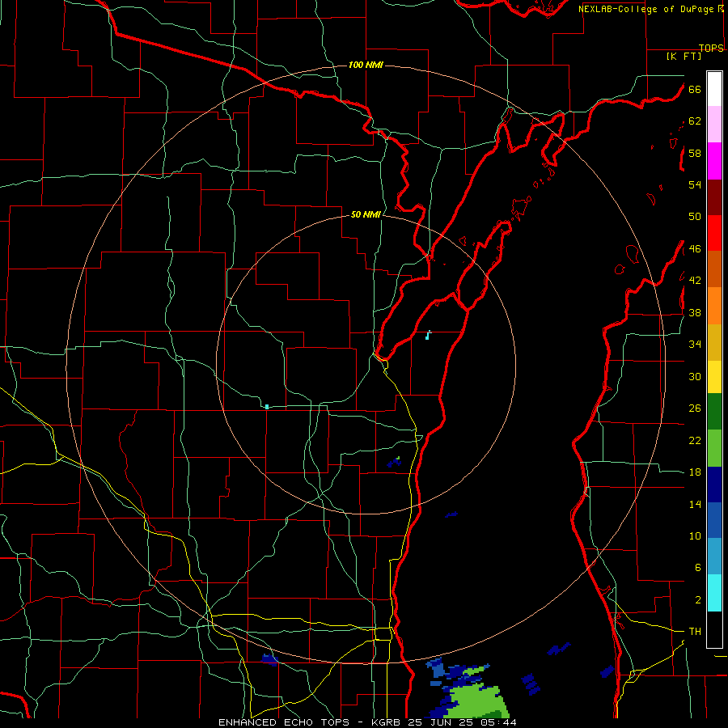Viewport: 728px width, 728px height.
Task: Click the dark red 50 kft legend swatch
Action: (x=714, y=197)
